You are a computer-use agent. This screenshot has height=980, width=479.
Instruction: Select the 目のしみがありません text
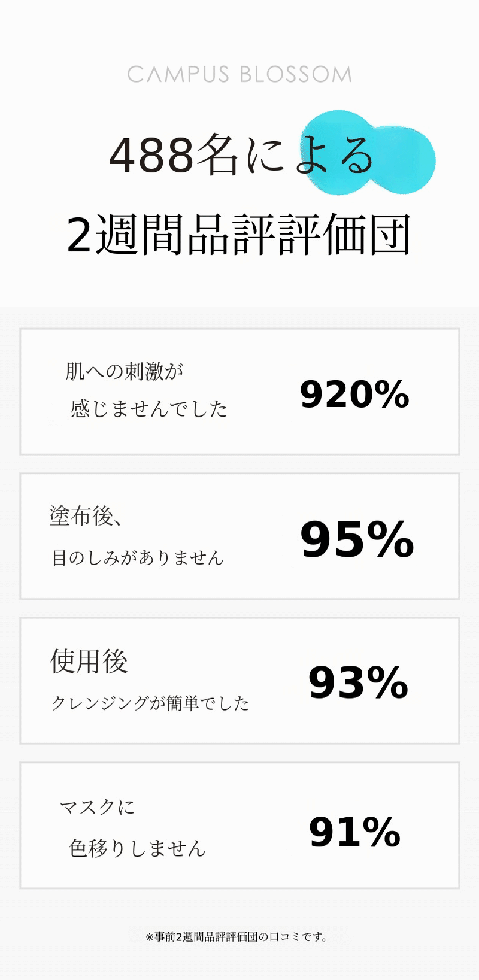click(x=138, y=558)
